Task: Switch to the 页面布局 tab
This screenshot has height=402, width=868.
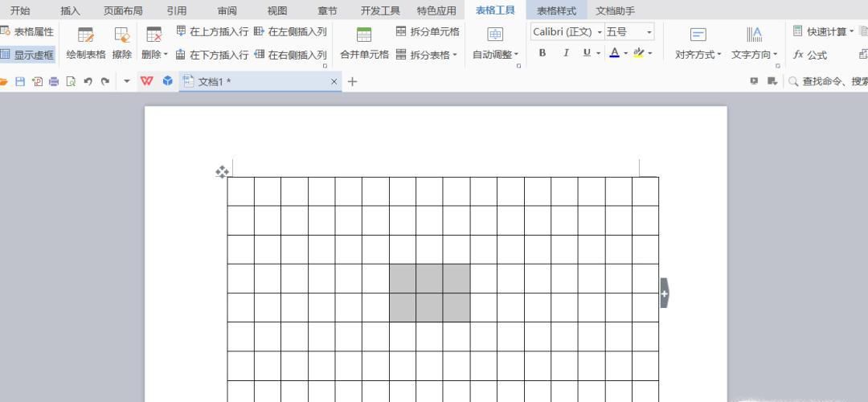Action: click(x=123, y=10)
